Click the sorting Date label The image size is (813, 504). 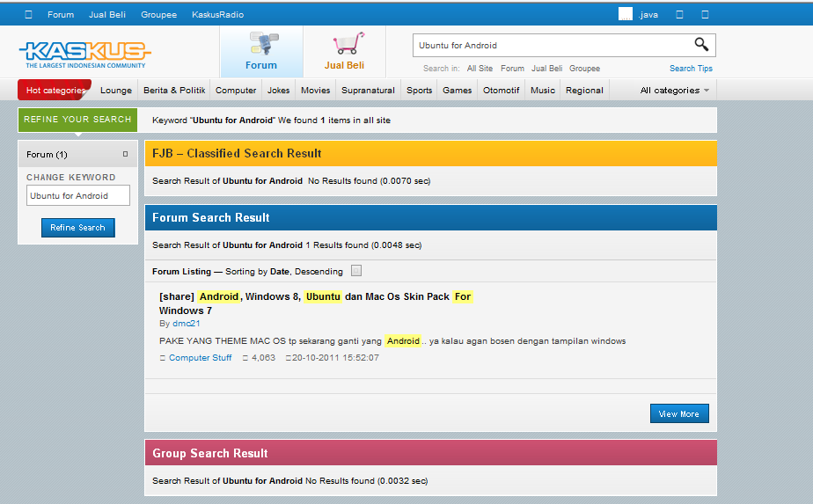(x=280, y=272)
